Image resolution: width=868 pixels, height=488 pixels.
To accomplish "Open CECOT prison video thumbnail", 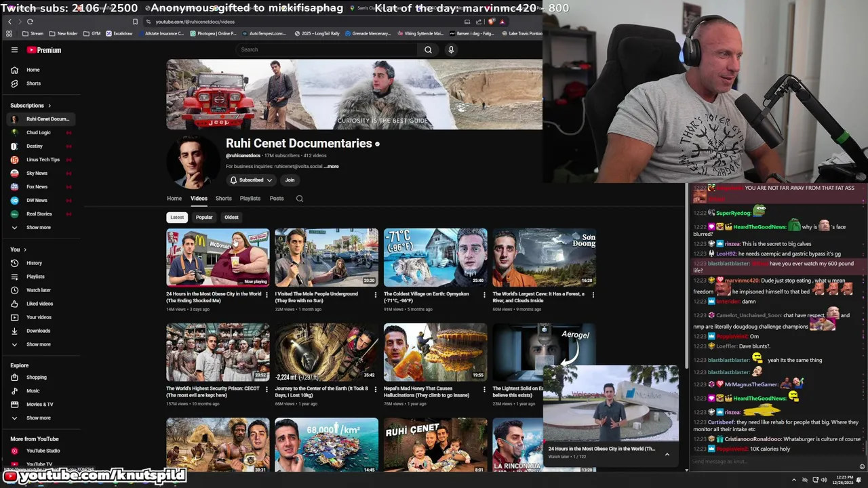I will point(218,352).
